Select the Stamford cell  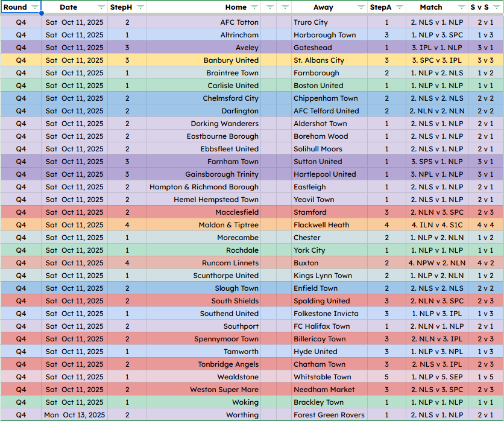(329, 212)
